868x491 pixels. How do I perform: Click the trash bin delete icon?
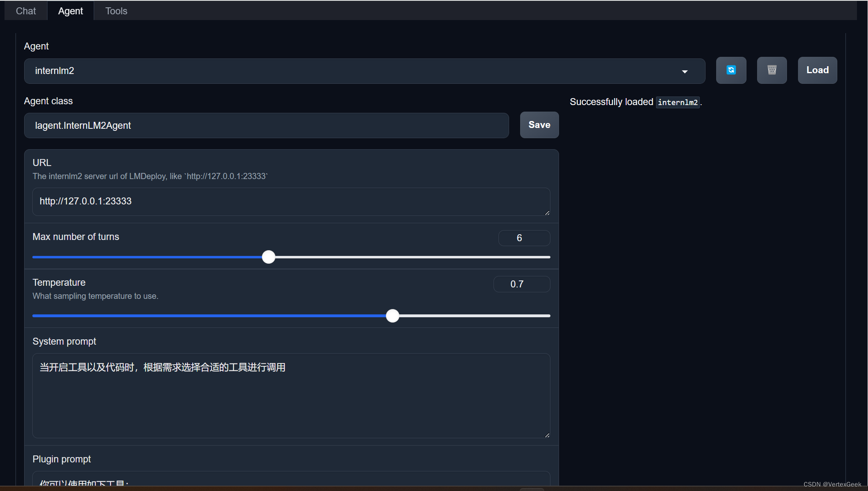[x=771, y=70]
